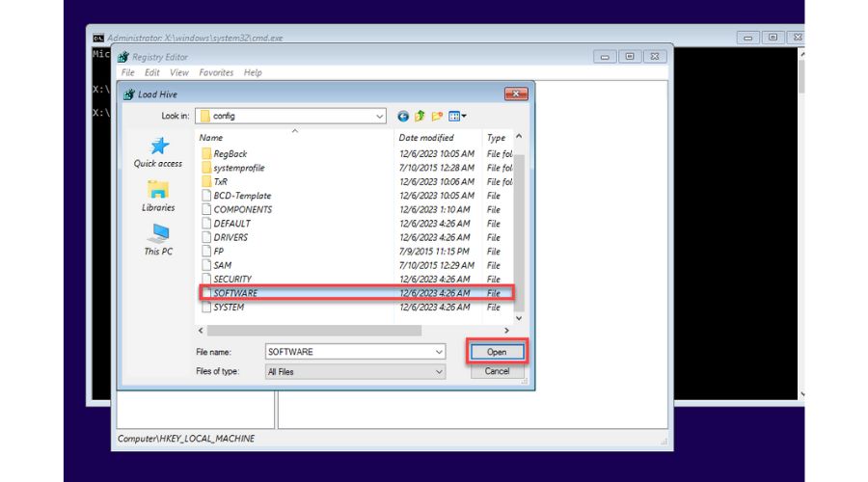Viewport: 868px width, 482px height.
Task: Create a new folder icon
Action: (437, 117)
